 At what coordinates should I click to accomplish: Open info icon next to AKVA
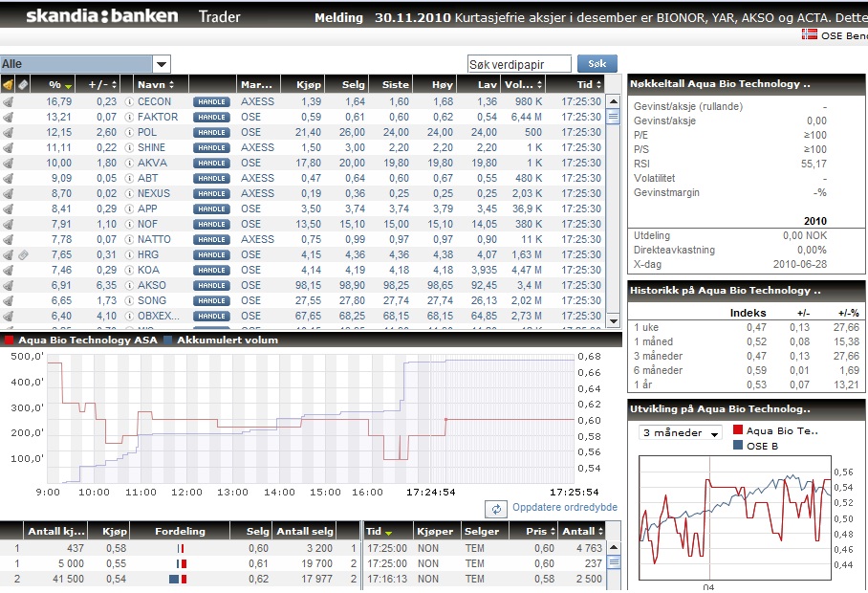click(x=129, y=164)
